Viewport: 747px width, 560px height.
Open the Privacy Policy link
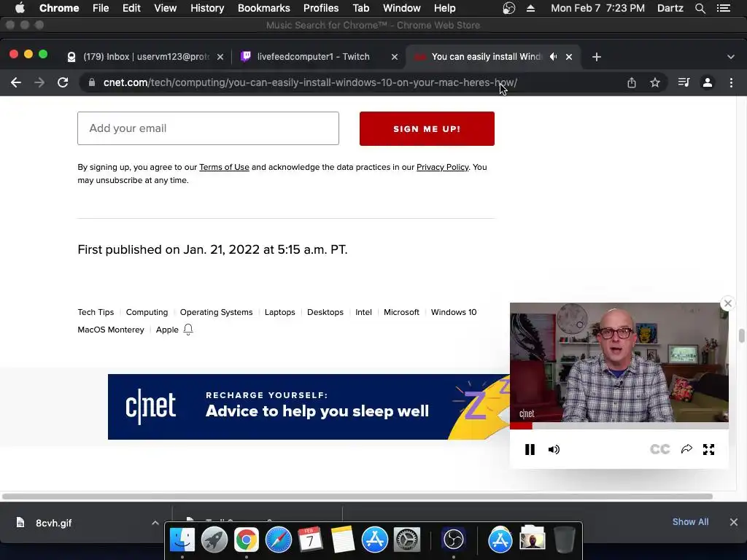(443, 167)
